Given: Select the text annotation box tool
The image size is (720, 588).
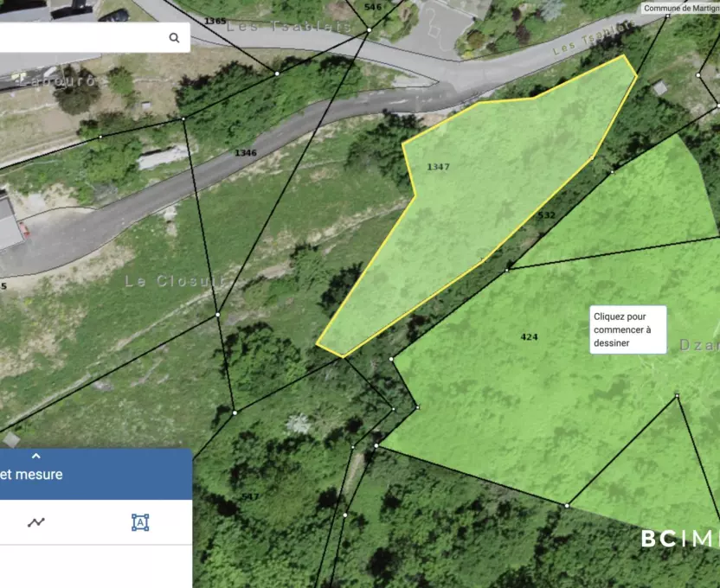Looking at the screenshot, I should 140,522.
